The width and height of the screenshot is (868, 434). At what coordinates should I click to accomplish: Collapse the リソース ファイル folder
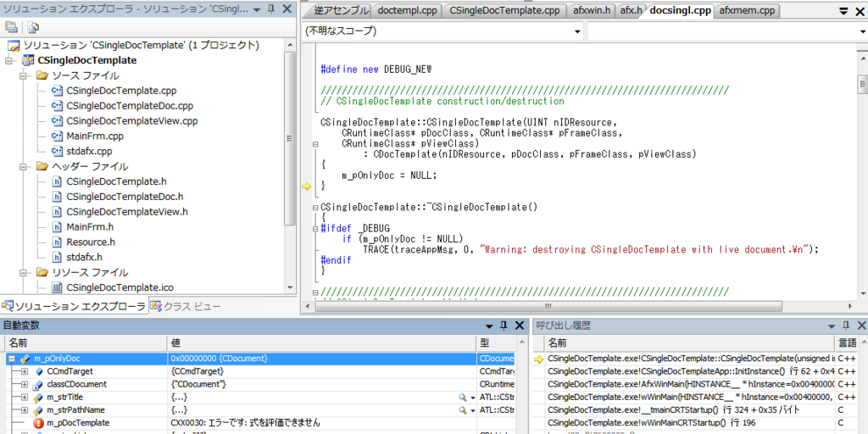24,272
